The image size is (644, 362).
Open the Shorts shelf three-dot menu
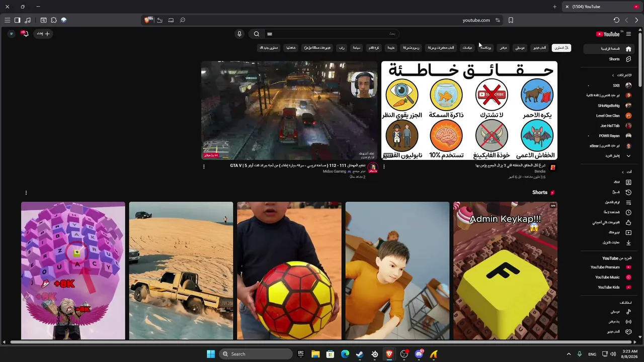(26, 193)
